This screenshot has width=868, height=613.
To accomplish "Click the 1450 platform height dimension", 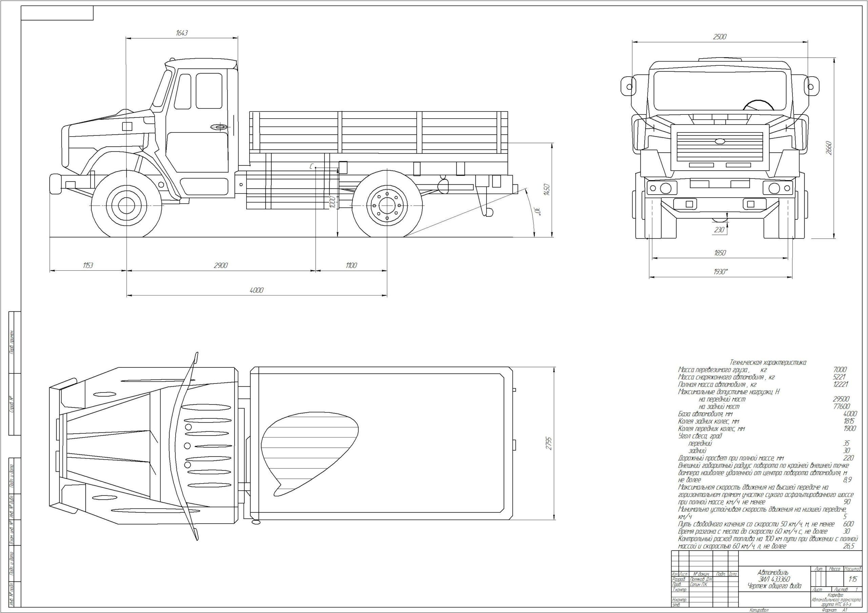I will (546, 190).
